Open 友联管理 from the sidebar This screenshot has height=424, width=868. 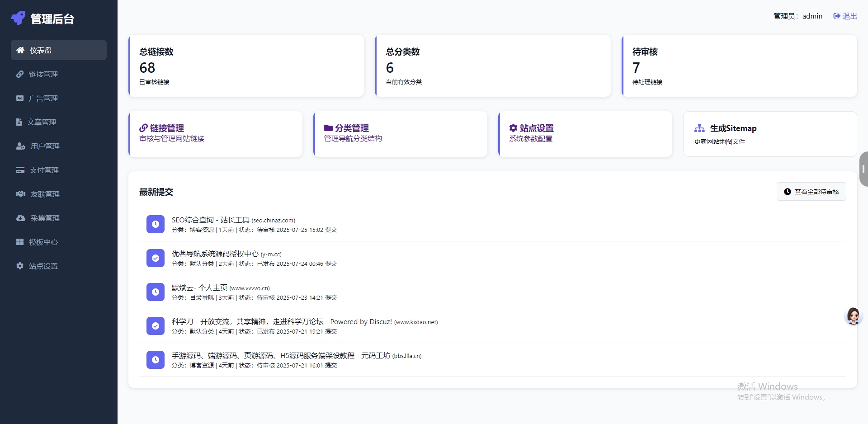[44, 194]
